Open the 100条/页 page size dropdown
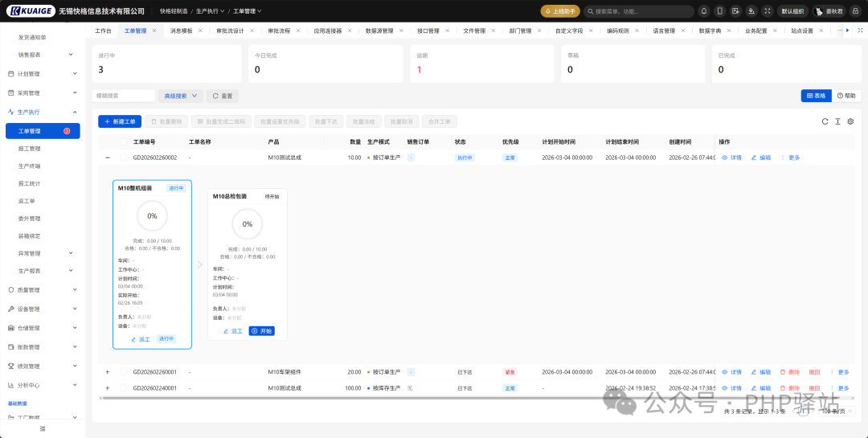Screen dimensions: 868x438 [x=837, y=411]
